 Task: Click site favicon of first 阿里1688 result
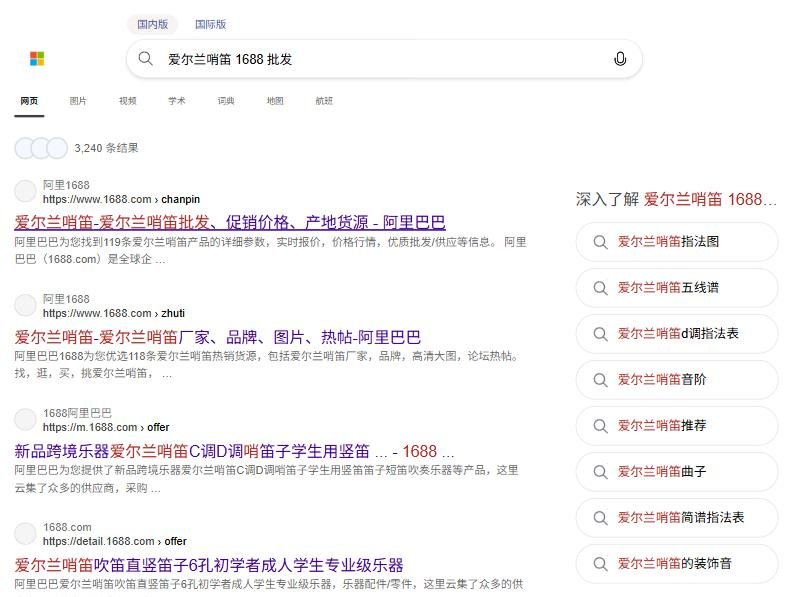25,191
